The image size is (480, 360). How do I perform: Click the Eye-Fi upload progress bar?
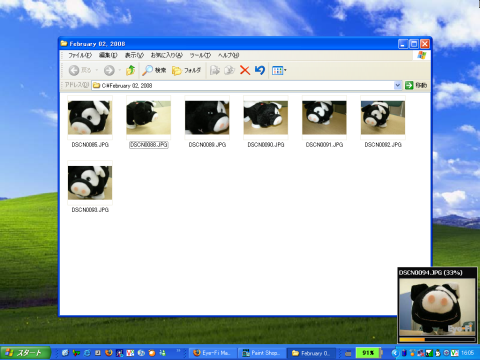437,340
